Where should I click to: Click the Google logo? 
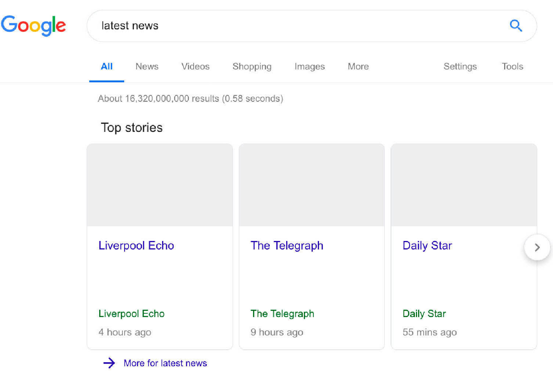(34, 26)
